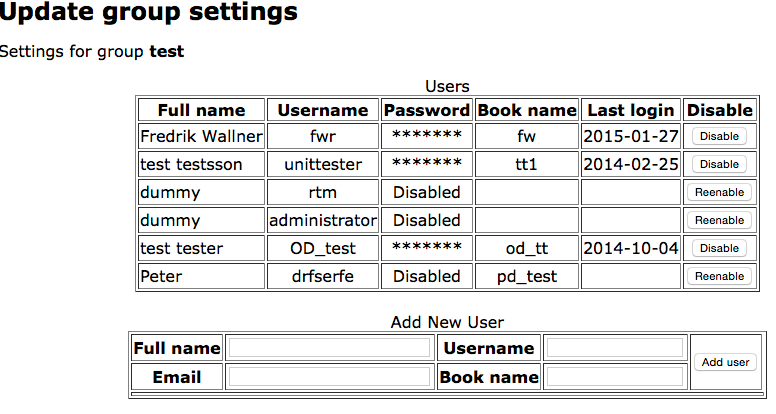Click the masked password for fwr

click(x=427, y=136)
